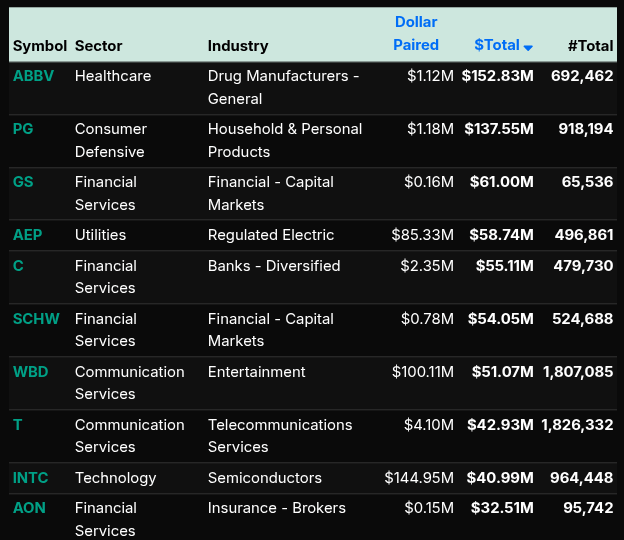Select the Utilities sector cell
The image size is (624, 540).
(100, 235)
